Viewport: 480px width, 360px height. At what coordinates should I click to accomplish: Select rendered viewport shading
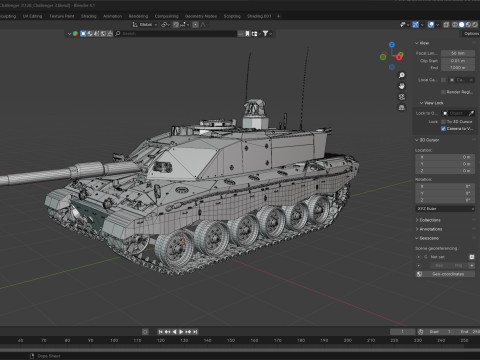(x=475, y=25)
